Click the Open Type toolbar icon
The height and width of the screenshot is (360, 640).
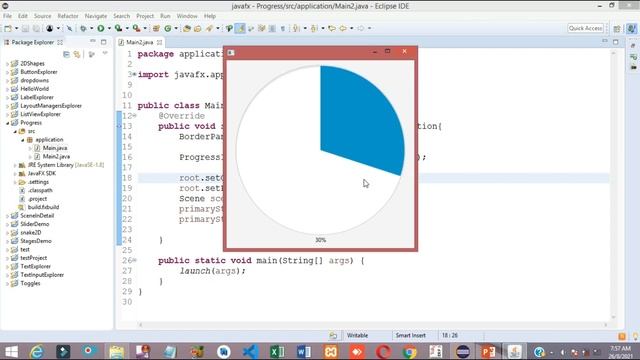click(187, 29)
